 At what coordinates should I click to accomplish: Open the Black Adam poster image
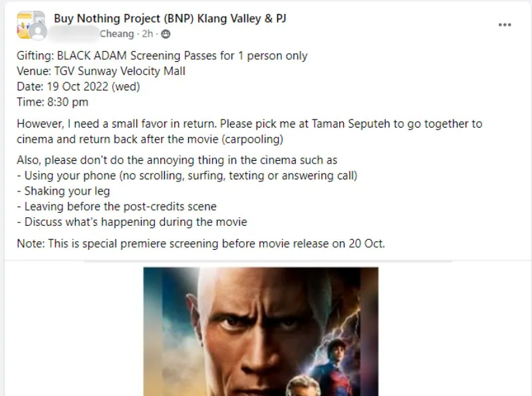click(x=261, y=331)
